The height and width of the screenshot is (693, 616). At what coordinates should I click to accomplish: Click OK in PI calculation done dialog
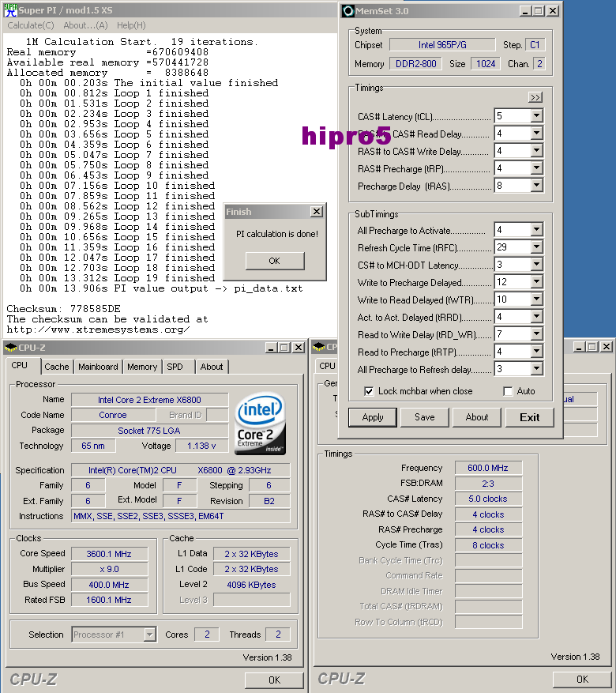pos(275,261)
